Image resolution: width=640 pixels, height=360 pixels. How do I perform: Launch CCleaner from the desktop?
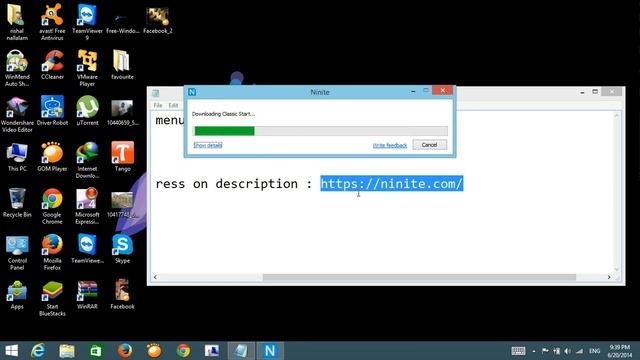point(52,64)
